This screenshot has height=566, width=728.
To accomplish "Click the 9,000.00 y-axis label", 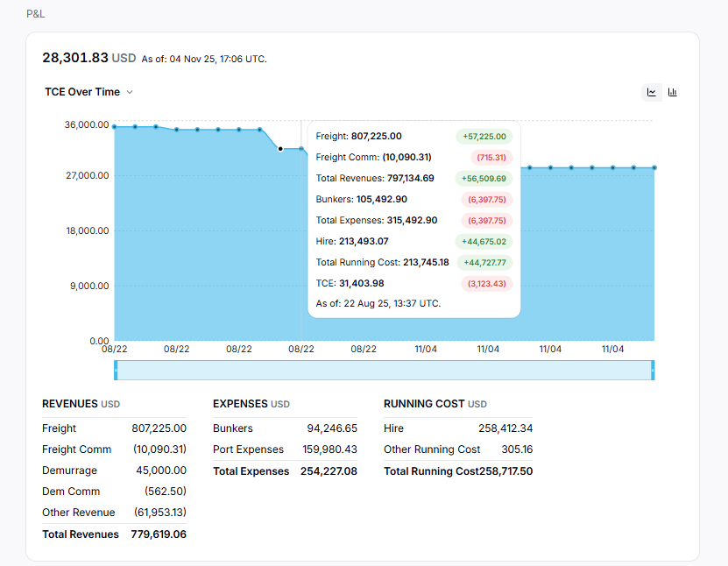I will [x=89, y=286].
